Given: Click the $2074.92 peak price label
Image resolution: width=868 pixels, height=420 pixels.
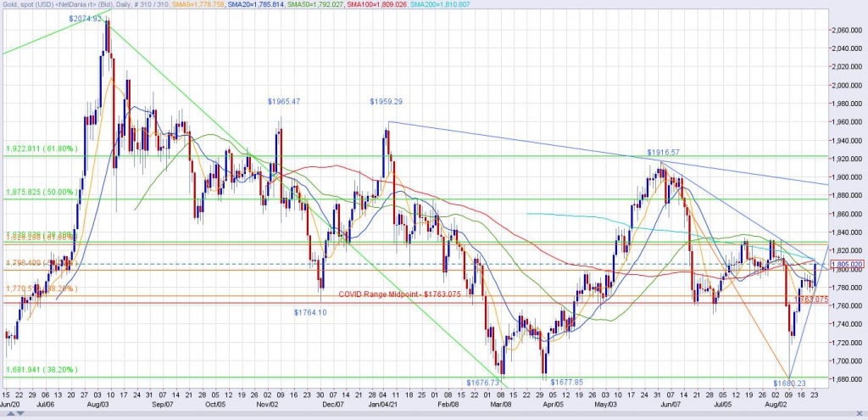Looking at the screenshot, I should 86,19.
